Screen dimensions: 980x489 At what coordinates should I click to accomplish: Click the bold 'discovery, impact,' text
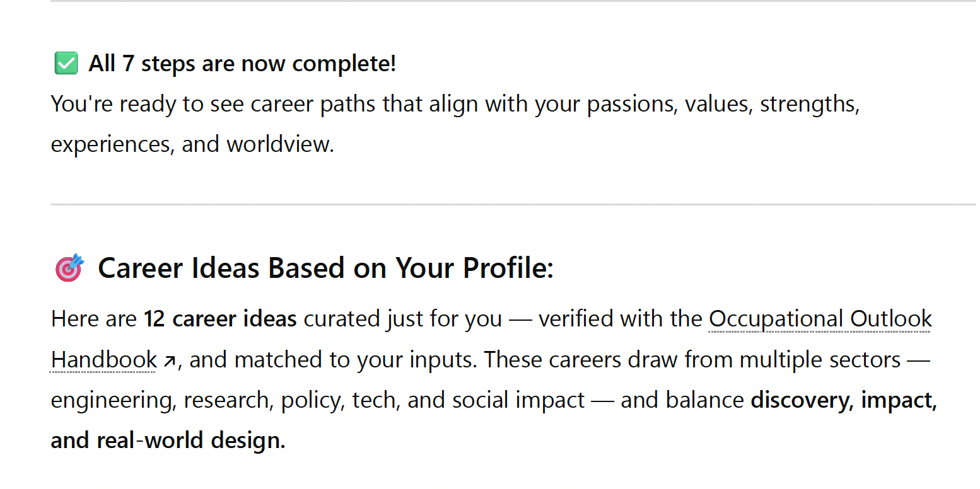pyautogui.click(x=844, y=400)
